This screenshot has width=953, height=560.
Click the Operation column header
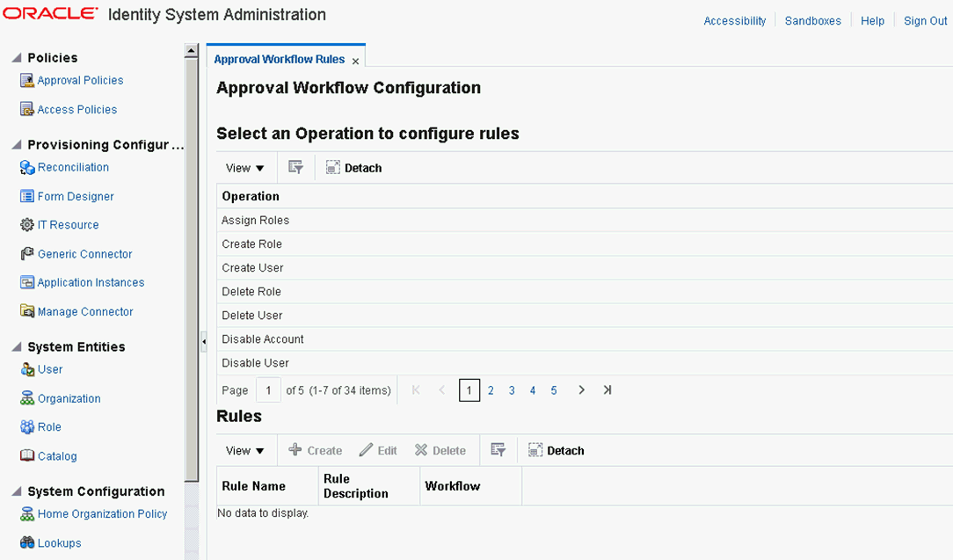point(585,196)
